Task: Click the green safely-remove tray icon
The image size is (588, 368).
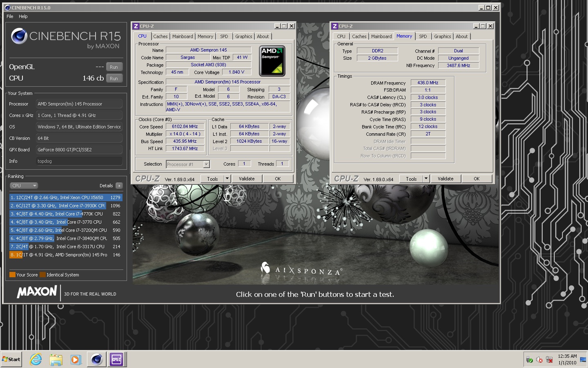Action: [529, 360]
